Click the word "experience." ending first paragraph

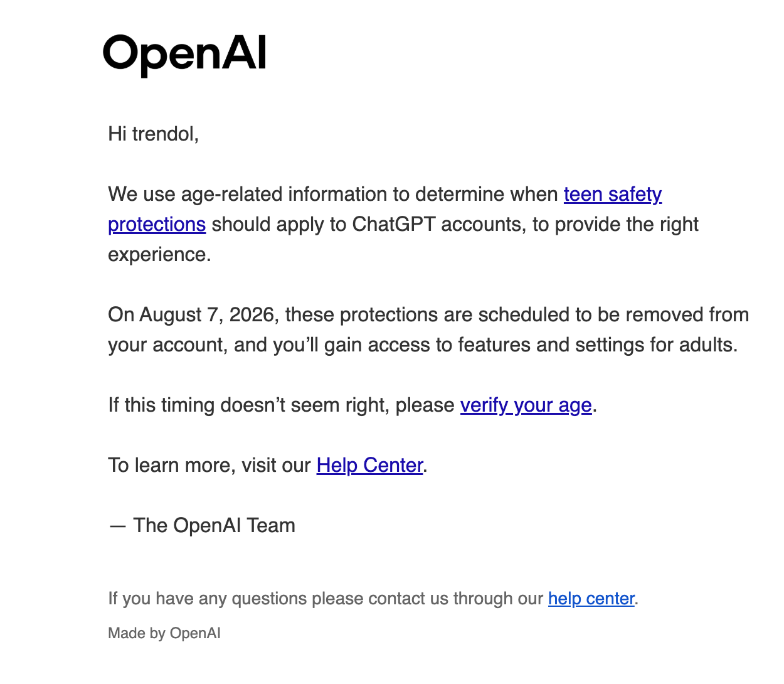click(x=159, y=255)
